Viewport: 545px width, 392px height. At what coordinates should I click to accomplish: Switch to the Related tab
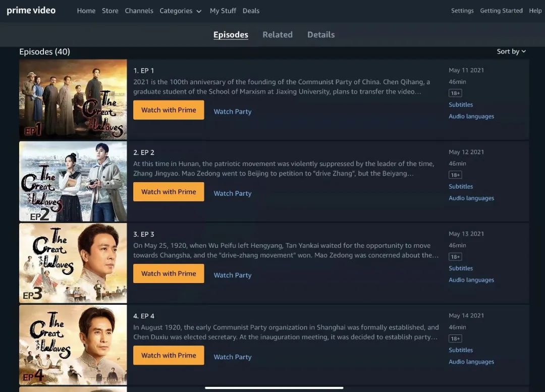[278, 35]
